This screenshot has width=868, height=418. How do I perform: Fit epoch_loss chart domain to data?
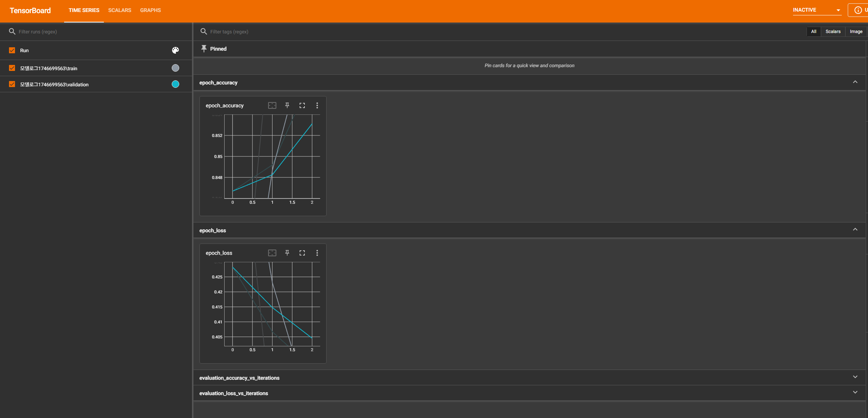tap(272, 253)
